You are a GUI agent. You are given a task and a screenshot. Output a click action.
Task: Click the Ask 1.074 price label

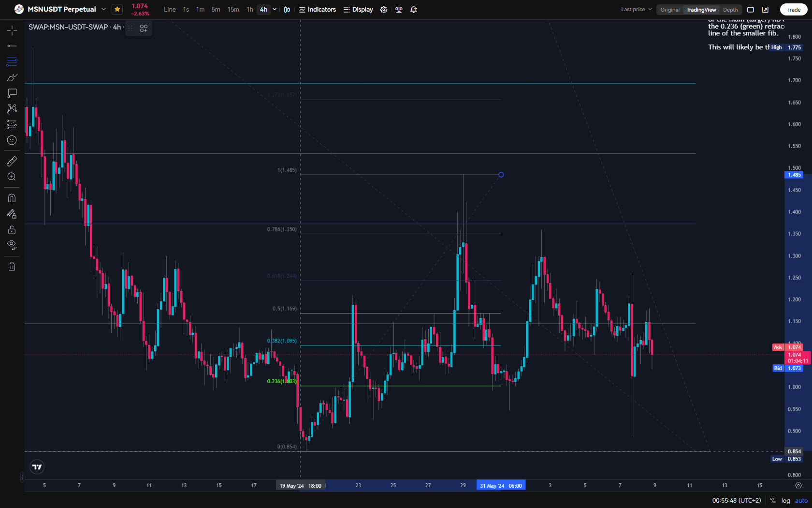(788, 347)
